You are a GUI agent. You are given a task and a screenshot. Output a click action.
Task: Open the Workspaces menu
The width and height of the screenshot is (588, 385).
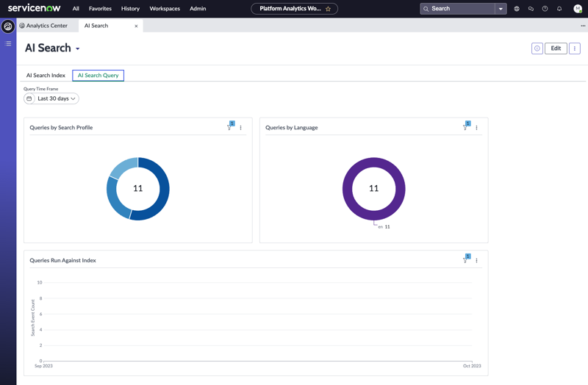tap(165, 9)
